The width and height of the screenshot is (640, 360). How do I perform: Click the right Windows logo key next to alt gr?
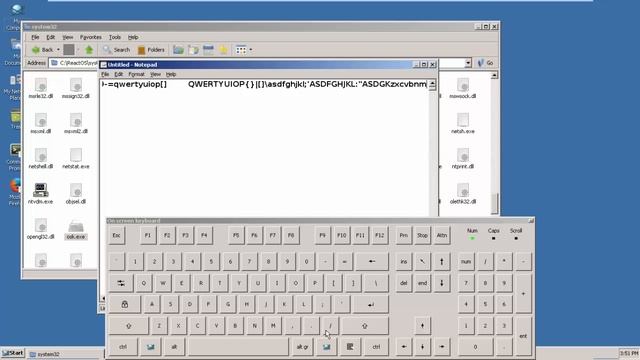(x=326, y=347)
